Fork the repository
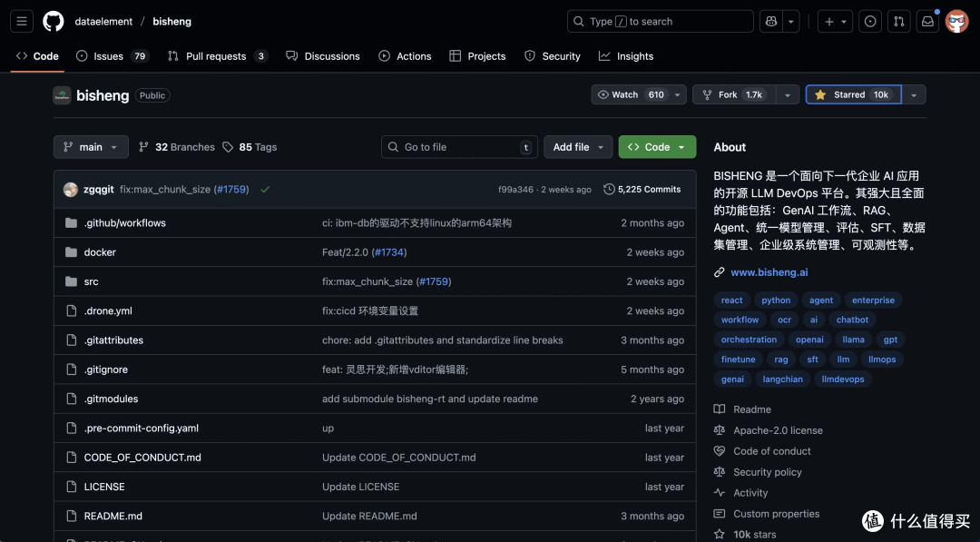This screenshot has width=980, height=542. click(734, 95)
